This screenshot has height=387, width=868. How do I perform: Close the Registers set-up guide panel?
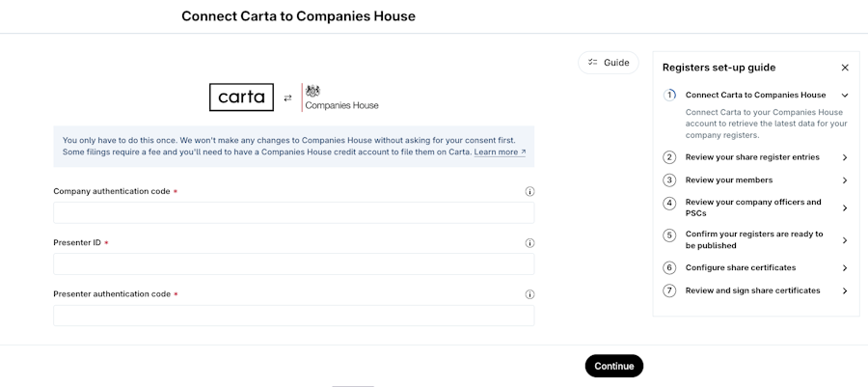(x=845, y=68)
